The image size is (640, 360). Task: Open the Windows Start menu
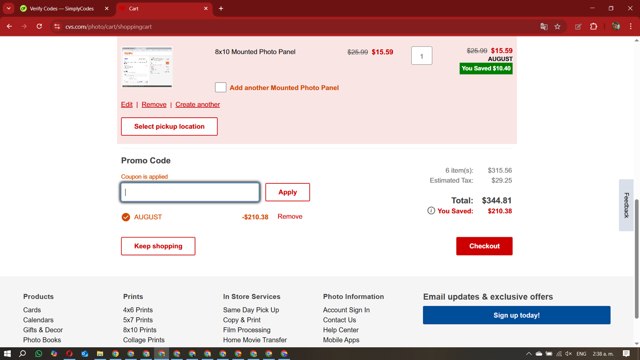coord(7,353)
